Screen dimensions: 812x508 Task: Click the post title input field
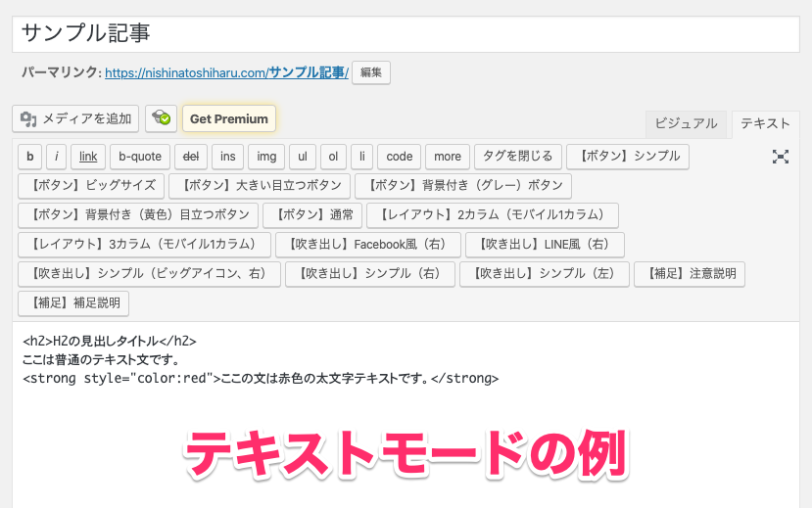click(406, 32)
